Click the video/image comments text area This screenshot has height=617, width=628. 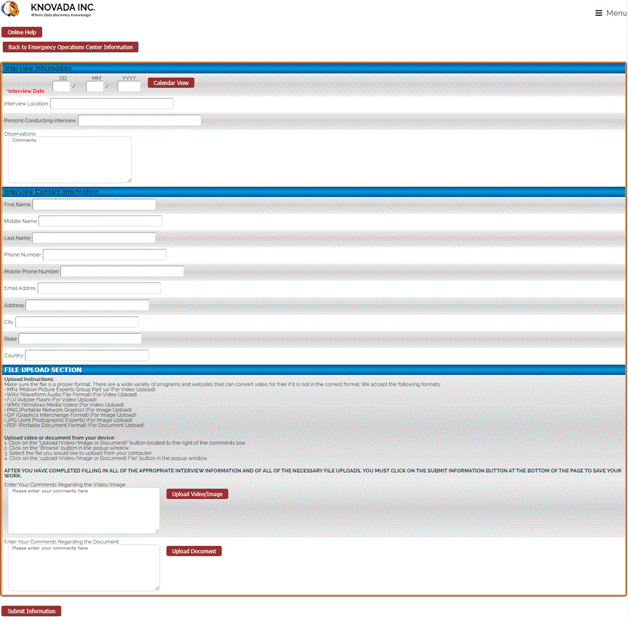point(83,510)
